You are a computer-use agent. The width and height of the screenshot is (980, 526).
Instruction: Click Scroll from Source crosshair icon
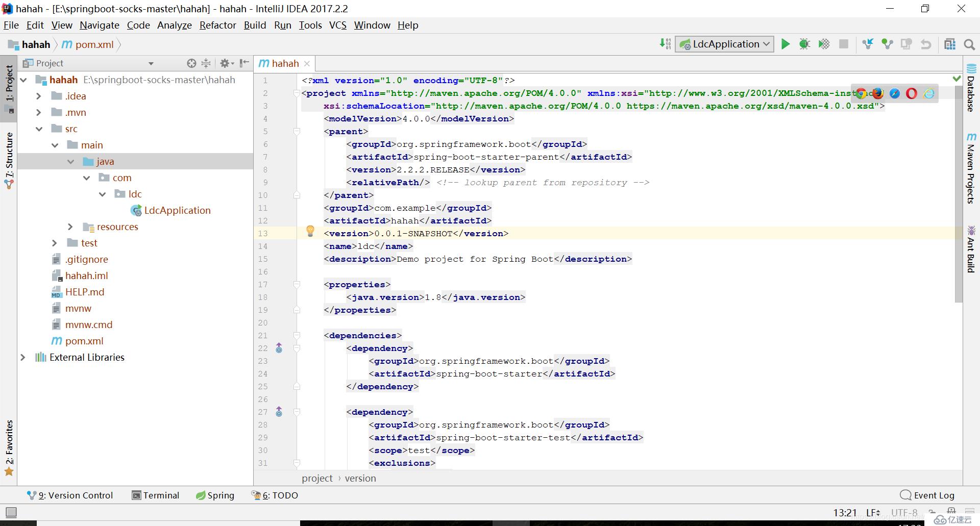tap(191, 63)
